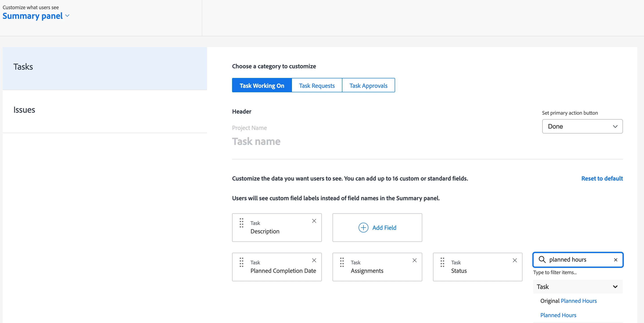Switch to Task Approvals tab
The width and height of the screenshot is (644, 323).
pos(368,85)
